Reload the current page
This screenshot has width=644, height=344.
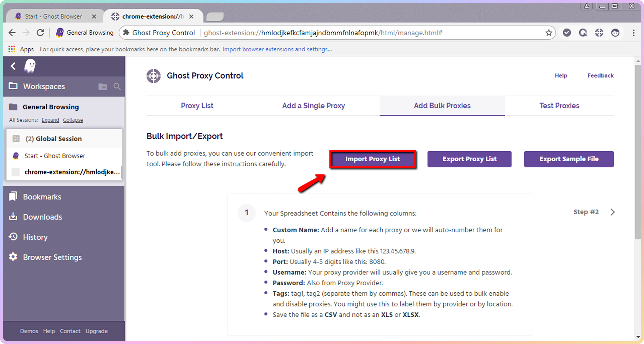click(40, 33)
